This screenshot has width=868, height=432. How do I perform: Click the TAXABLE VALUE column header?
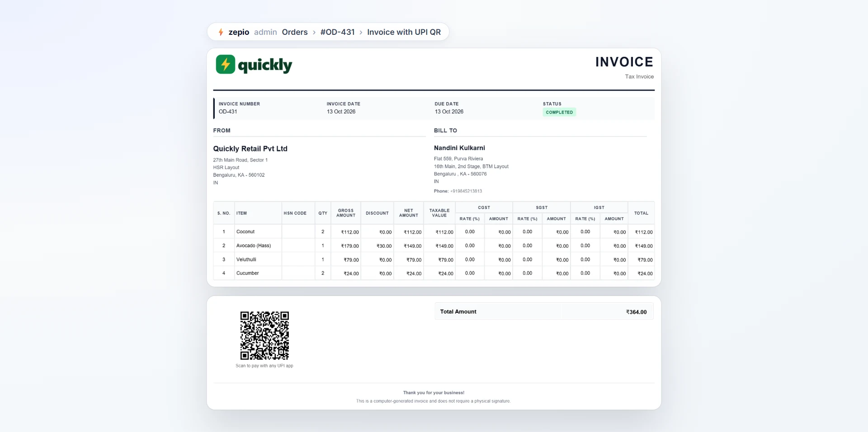tap(439, 213)
